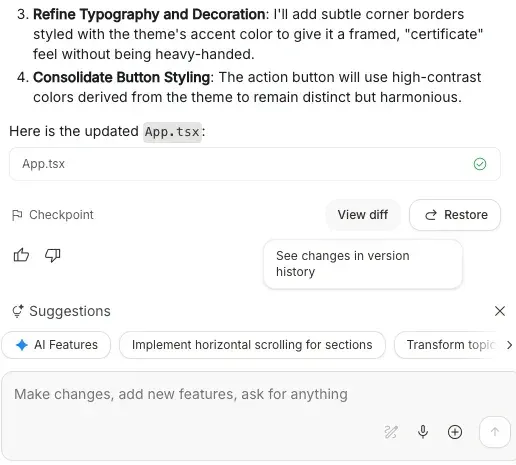Expand more suggestions with right chevron
The height and width of the screenshot is (465, 516).
[x=509, y=345]
